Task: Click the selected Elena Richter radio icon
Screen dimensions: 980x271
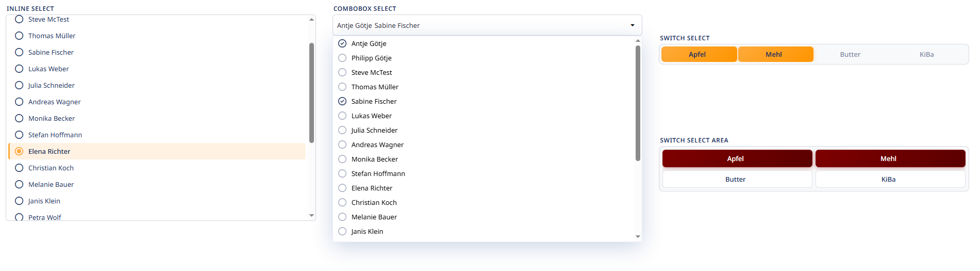Action: (x=19, y=151)
